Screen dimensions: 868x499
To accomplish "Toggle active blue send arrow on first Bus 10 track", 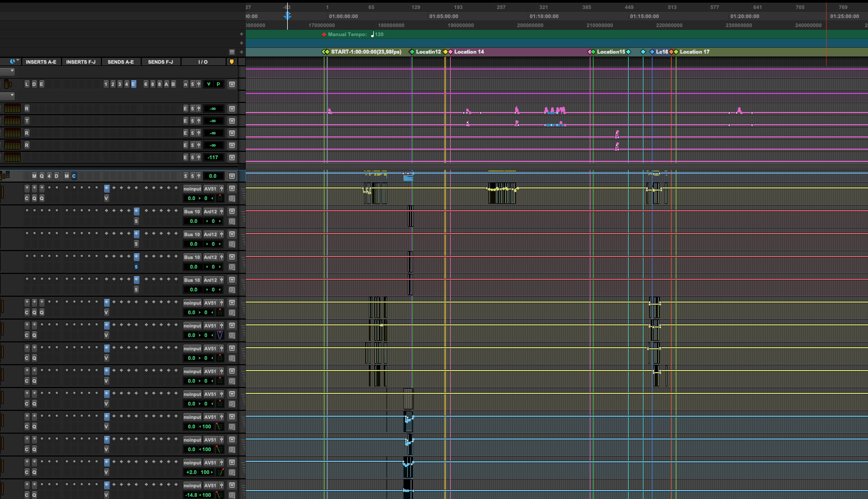I will [136, 211].
